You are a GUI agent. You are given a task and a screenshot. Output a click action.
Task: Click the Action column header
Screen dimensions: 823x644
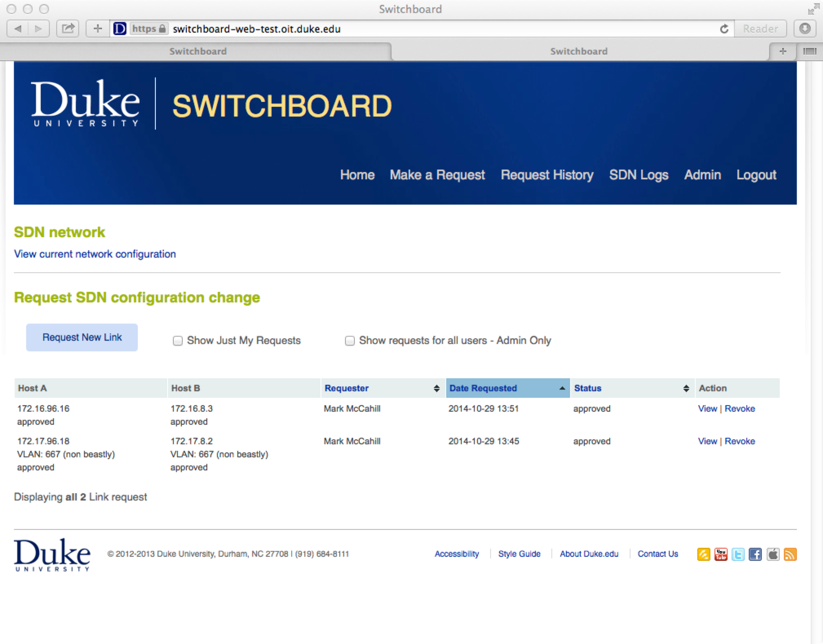pyautogui.click(x=738, y=388)
